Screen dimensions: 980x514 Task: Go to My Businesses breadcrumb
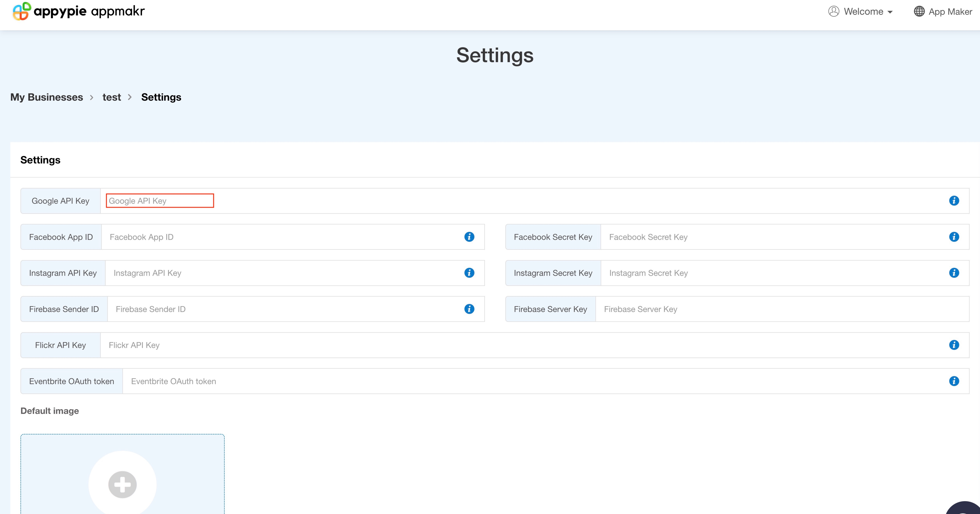pyautogui.click(x=47, y=97)
